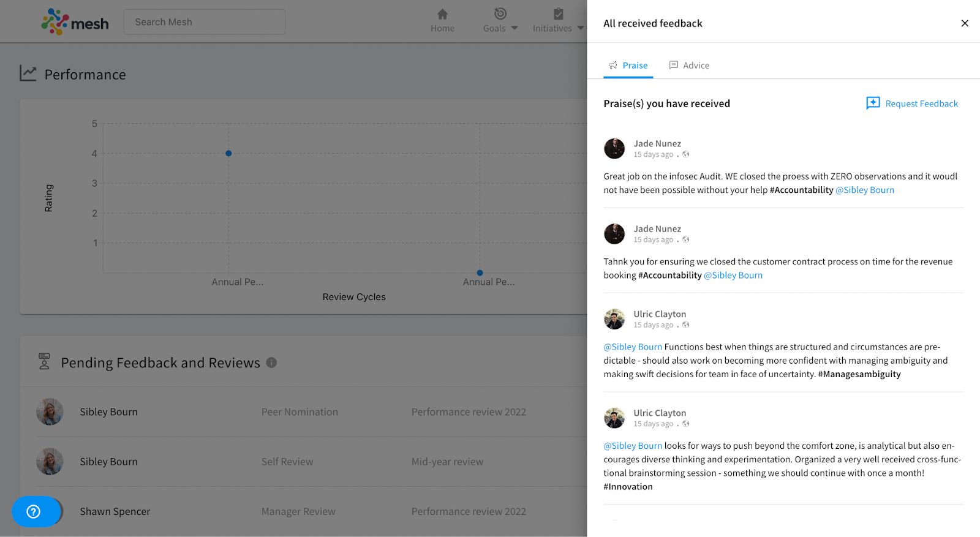Click the Request Feedback plus icon
This screenshot has height=537, width=980.
873,103
